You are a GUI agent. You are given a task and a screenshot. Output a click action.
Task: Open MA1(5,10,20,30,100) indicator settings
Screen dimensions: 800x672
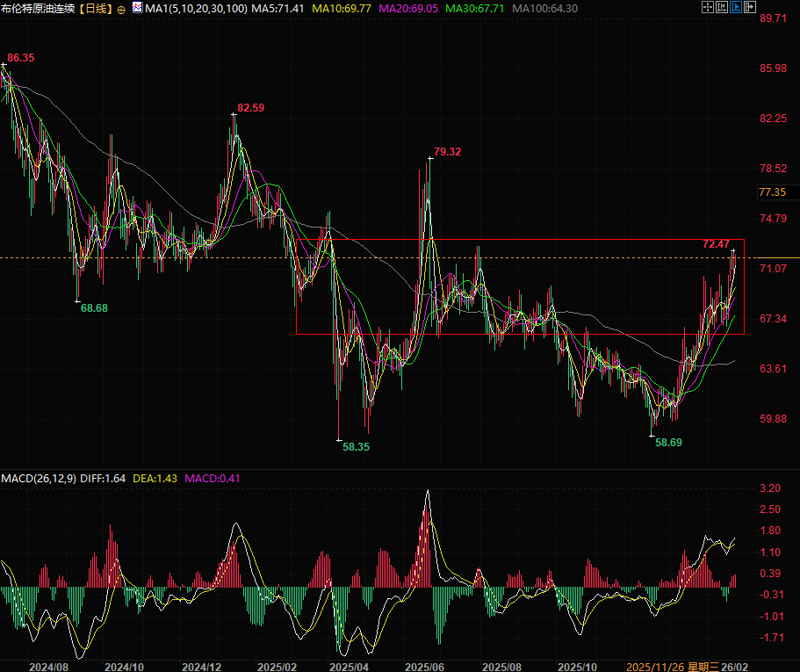tap(193, 9)
